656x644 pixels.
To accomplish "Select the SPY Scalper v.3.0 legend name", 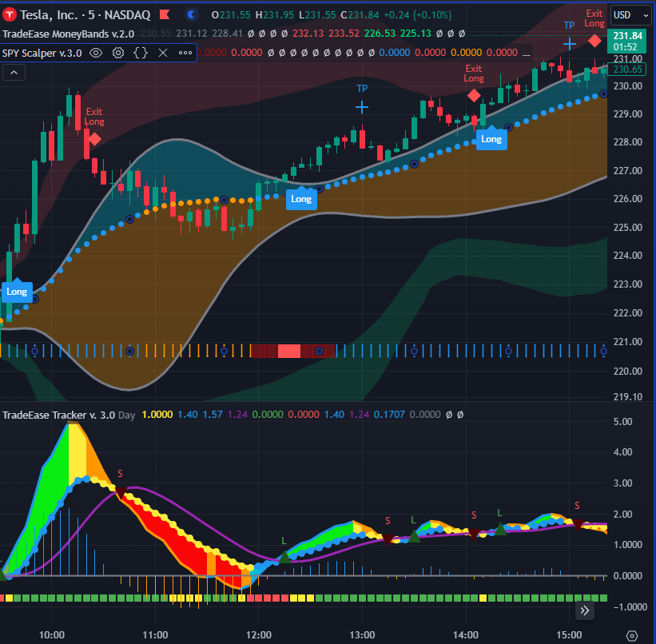I will [42, 54].
